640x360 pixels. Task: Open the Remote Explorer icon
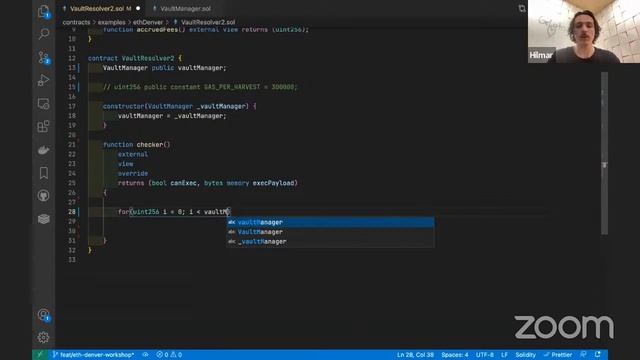(x=44, y=104)
